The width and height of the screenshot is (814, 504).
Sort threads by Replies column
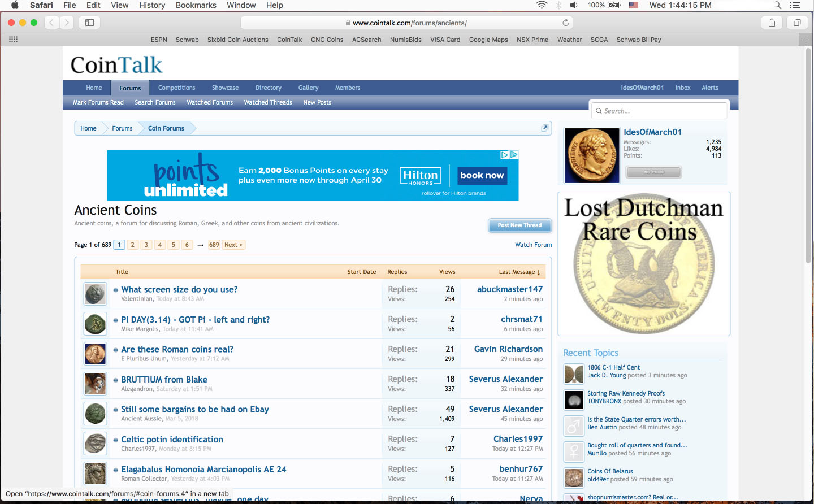[397, 272]
